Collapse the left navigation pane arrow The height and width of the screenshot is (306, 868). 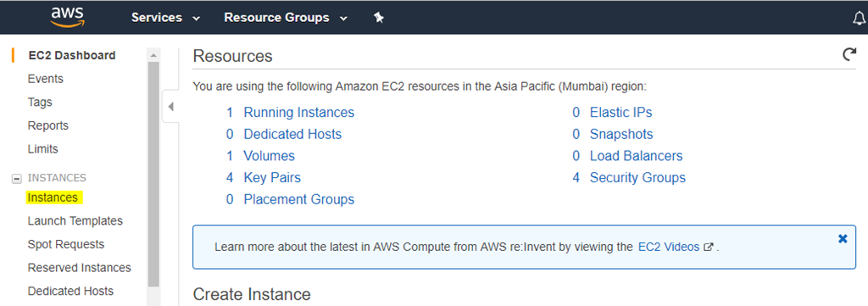[x=170, y=107]
